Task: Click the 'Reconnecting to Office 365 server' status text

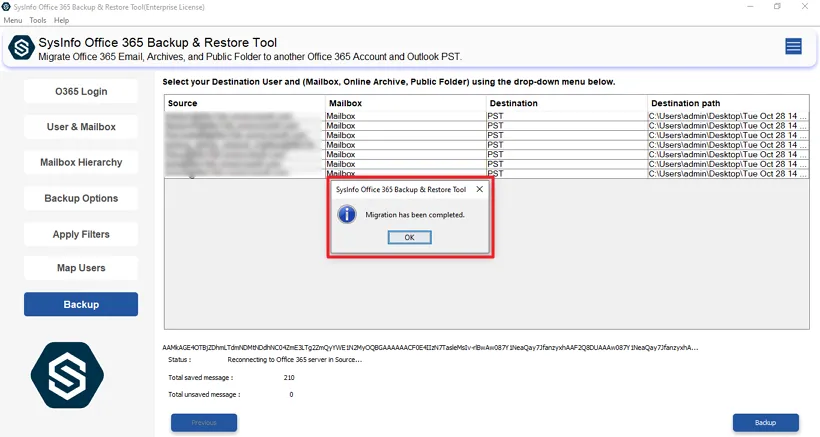Action: pyautogui.click(x=294, y=360)
